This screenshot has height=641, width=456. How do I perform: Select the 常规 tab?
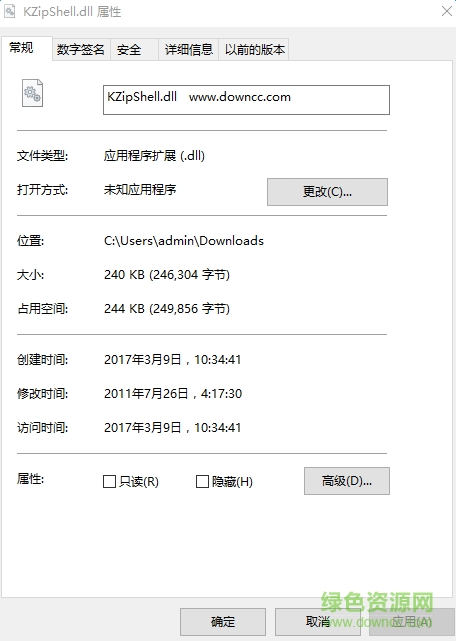point(27,49)
